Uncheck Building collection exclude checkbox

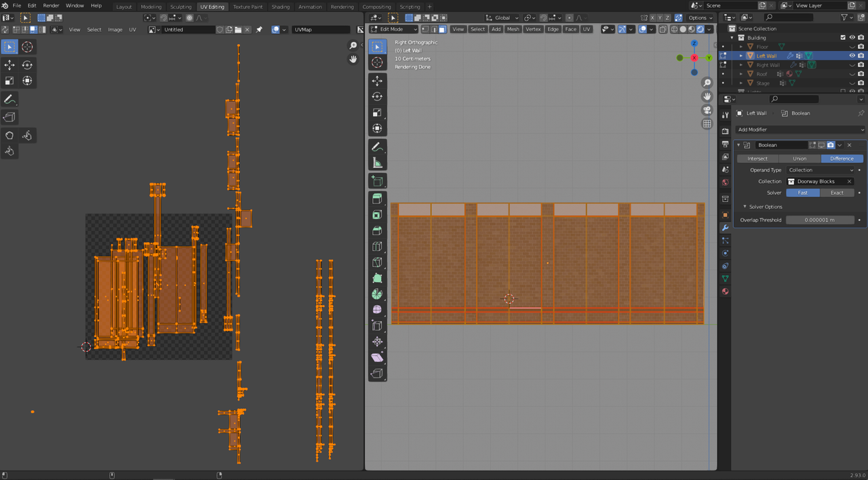click(x=844, y=38)
